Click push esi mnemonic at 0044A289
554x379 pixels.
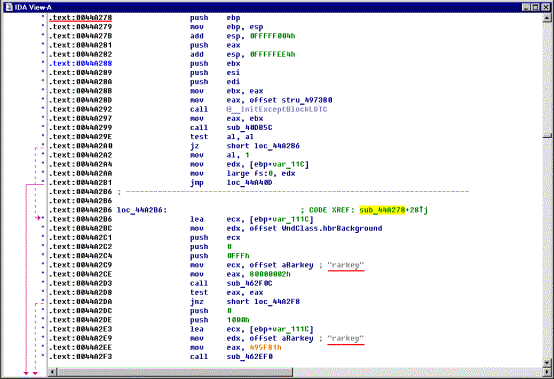[x=199, y=72]
